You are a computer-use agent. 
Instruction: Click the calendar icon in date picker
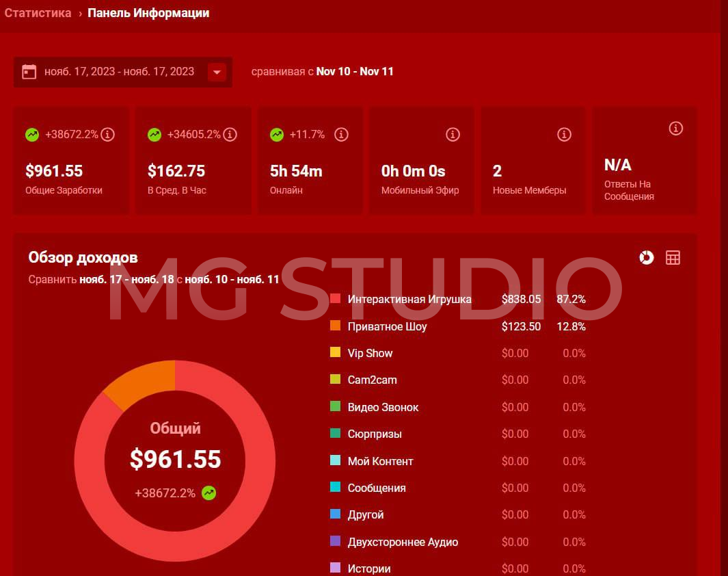point(29,72)
